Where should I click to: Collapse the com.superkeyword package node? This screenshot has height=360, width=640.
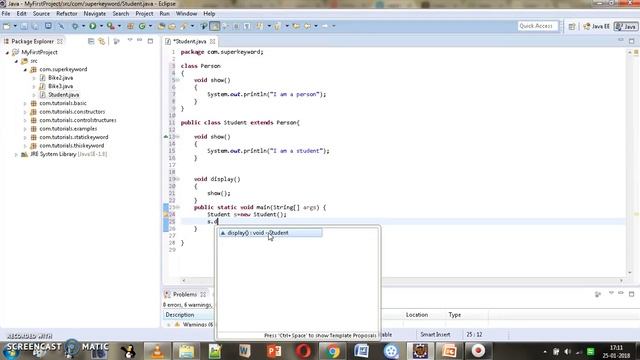pos(25,70)
